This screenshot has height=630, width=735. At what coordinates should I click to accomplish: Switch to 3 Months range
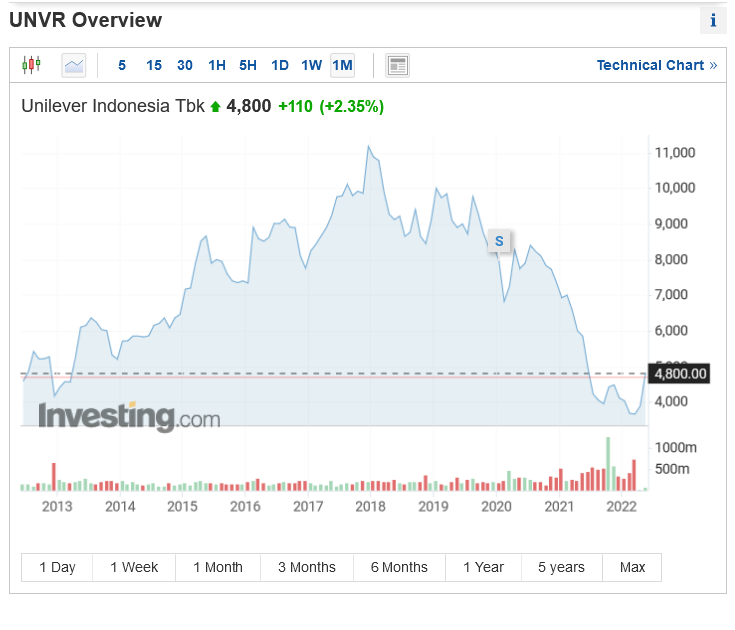[x=307, y=567]
